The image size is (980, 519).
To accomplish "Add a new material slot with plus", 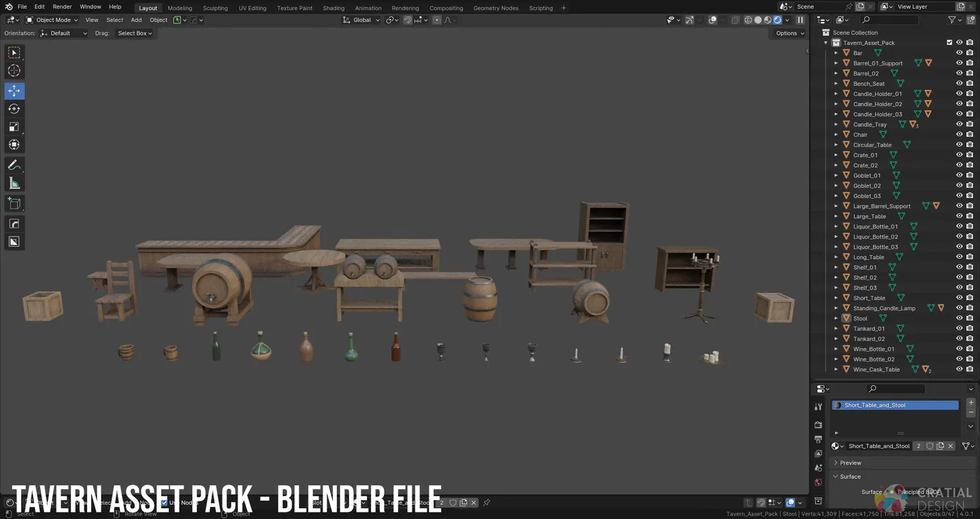I will pyautogui.click(x=971, y=403).
